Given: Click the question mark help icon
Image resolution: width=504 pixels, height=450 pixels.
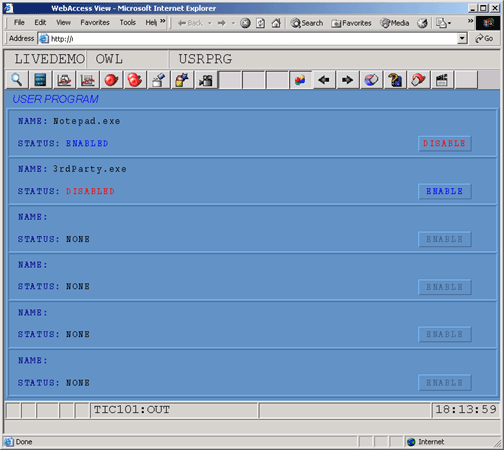Looking at the screenshot, I should [x=395, y=80].
